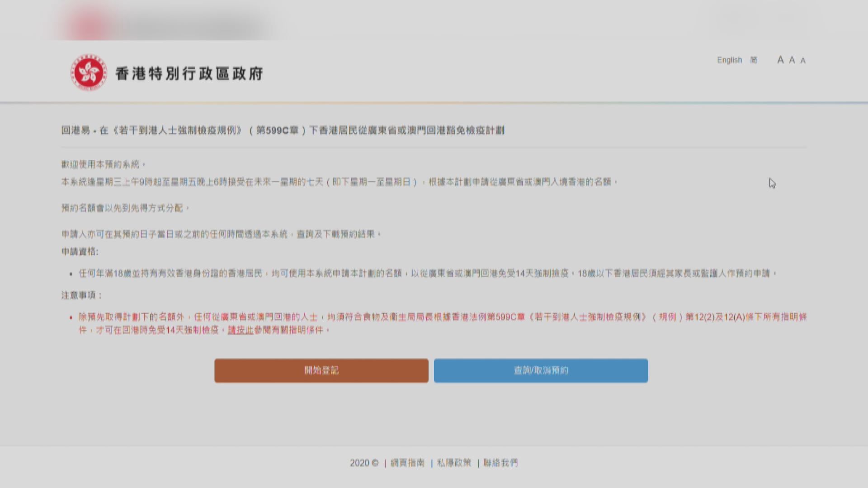Image resolution: width=868 pixels, height=488 pixels.
Task: Open 聯絡我們 in the footer
Action: pos(500,463)
